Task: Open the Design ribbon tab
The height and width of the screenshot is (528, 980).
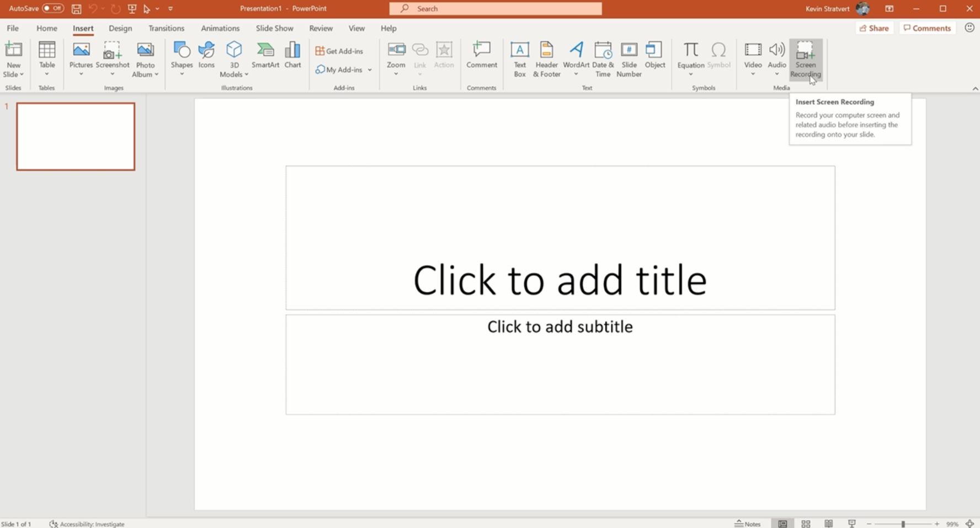Action: [120, 28]
